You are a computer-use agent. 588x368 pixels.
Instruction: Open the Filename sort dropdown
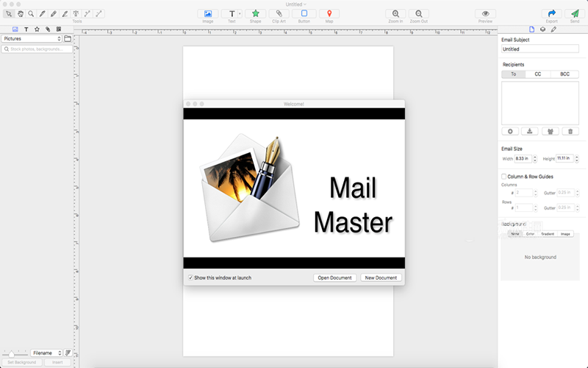click(x=46, y=353)
